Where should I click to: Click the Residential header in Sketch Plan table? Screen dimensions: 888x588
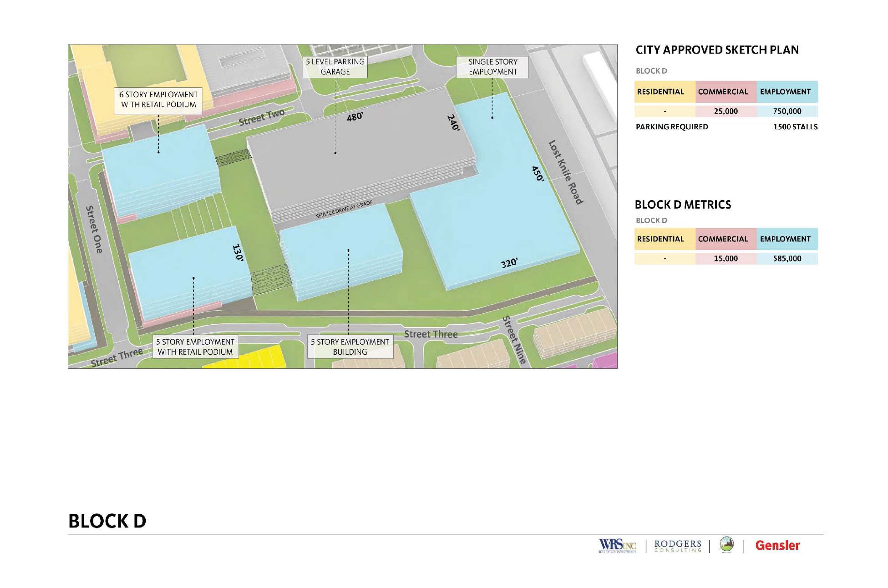pos(660,92)
